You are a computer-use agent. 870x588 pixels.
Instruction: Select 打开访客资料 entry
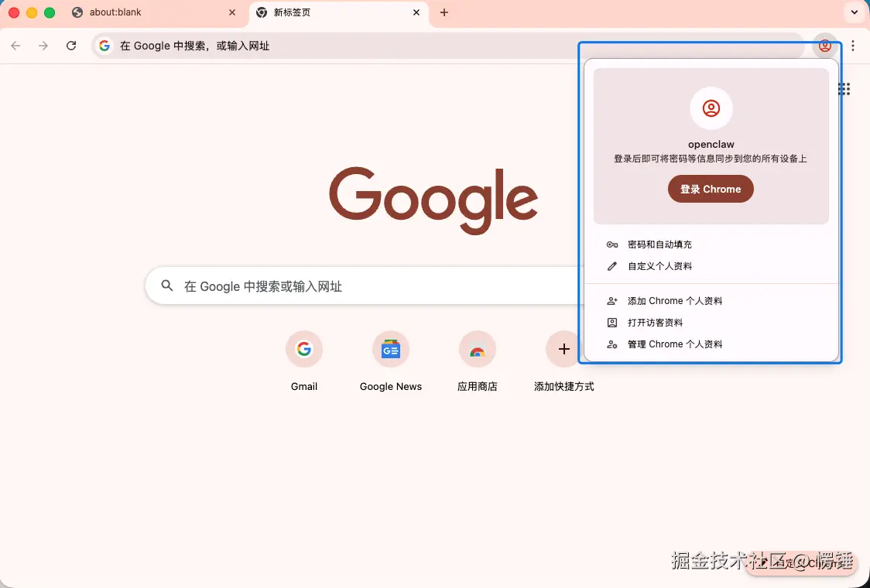[x=711, y=323]
